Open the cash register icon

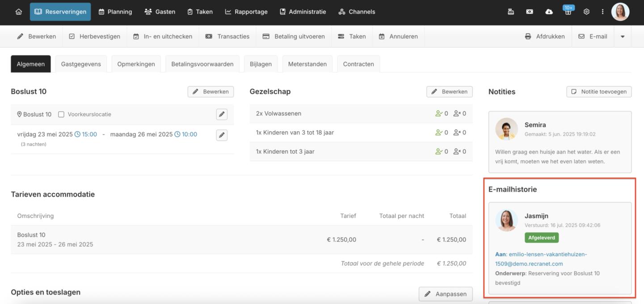[511, 12]
